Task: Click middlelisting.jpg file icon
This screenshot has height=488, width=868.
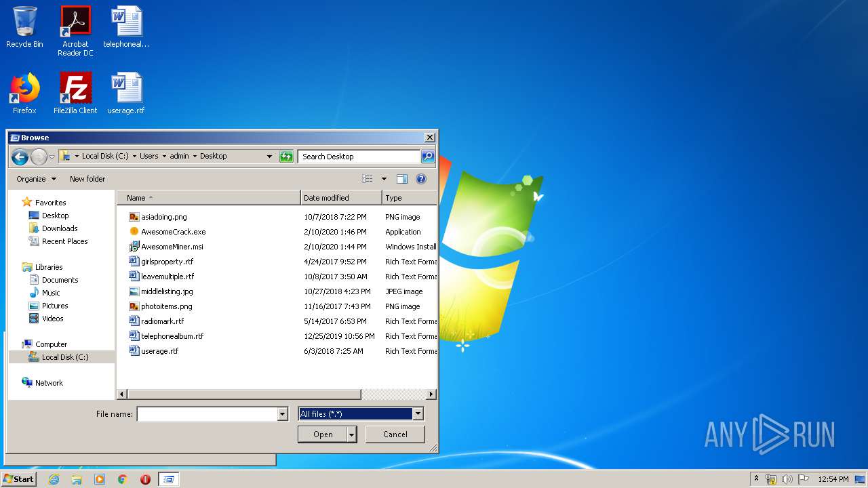Action: click(x=134, y=291)
